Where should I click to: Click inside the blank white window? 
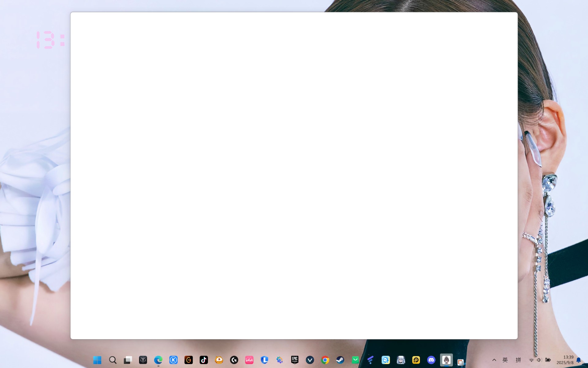[294, 175]
